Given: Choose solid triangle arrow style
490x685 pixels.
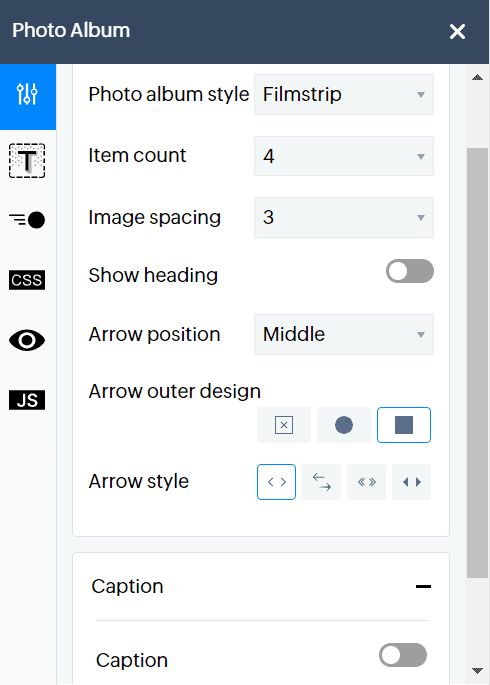Looking at the screenshot, I should tap(411, 482).
